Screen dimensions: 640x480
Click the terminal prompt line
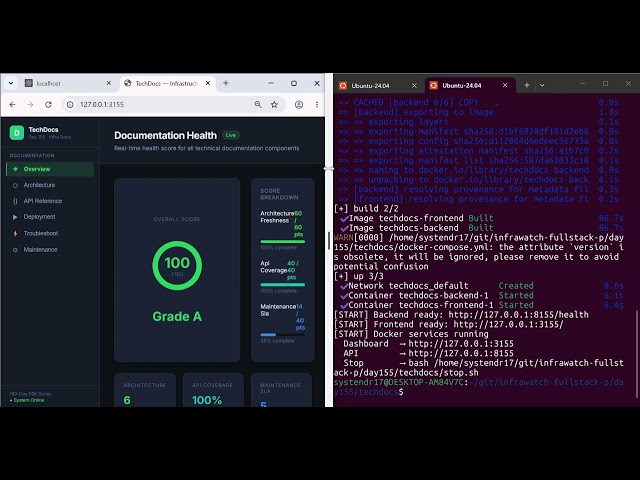[x=478, y=387]
